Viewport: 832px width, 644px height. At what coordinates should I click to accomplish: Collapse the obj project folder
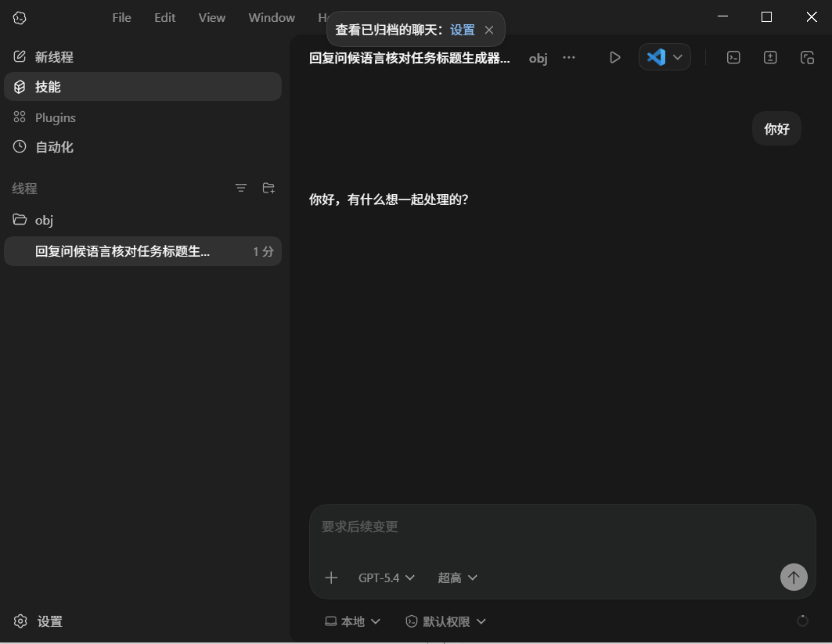click(142, 220)
